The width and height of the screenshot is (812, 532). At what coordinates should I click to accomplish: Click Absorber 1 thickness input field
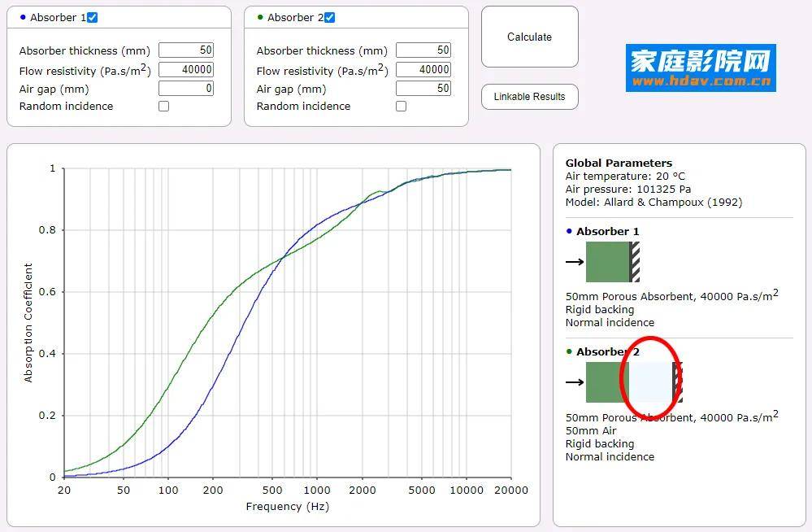pos(186,50)
